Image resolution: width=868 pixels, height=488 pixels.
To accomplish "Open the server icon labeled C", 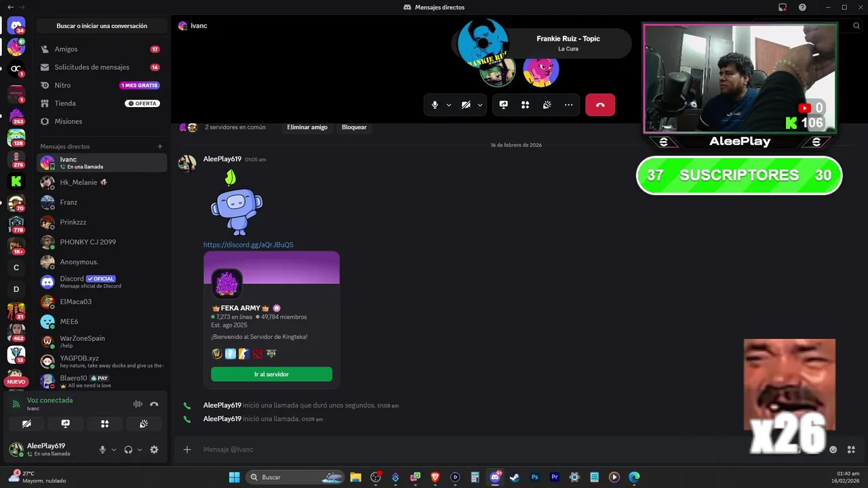I will tap(16, 268).
